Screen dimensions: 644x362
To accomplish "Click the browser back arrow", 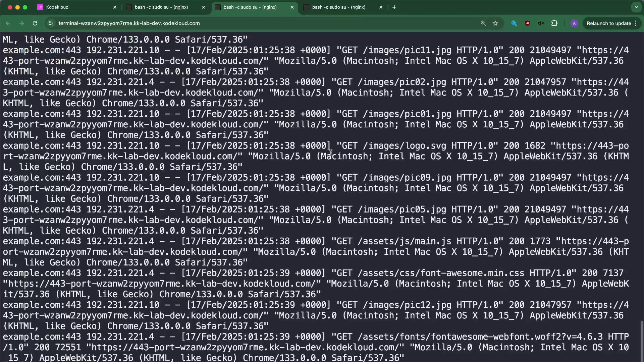I will pyautogui.click(x=8, y=23).
